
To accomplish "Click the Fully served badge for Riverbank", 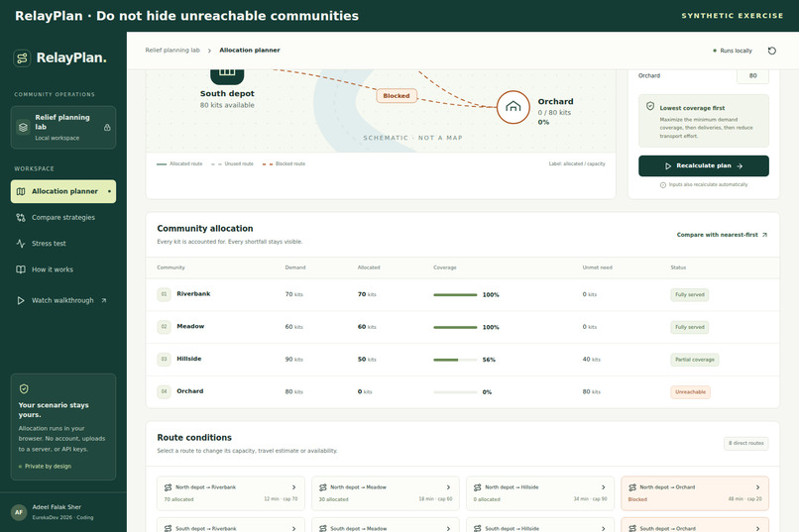I will [x=689, y=295].
